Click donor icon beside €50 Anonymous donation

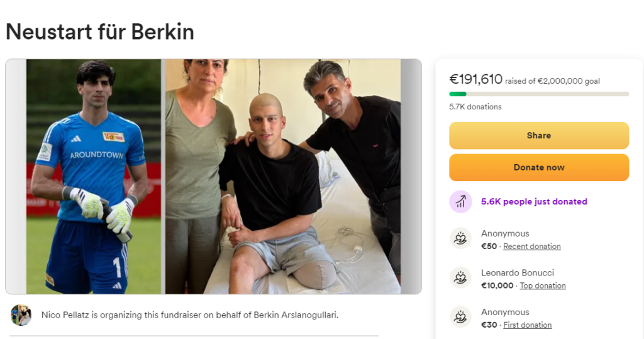click(460, 238)
